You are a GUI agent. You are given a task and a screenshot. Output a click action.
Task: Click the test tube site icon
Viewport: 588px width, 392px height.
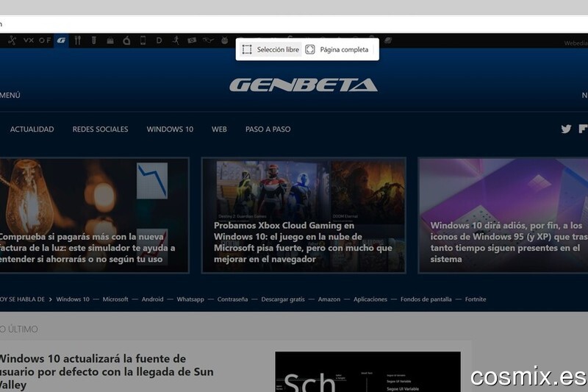[94, 40]
